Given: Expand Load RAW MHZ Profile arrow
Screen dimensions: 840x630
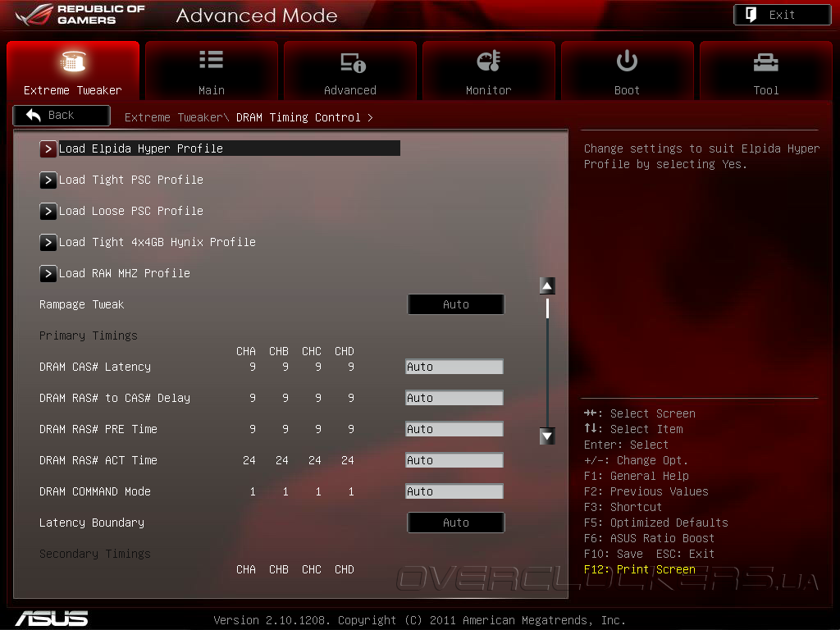Looking at the screenshot, I should [48, 274].
